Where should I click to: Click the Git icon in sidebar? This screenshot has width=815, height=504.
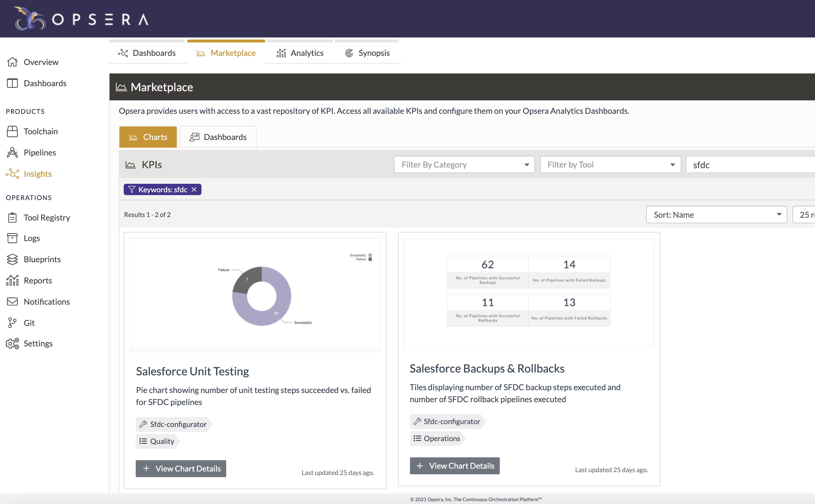point(12,323)
